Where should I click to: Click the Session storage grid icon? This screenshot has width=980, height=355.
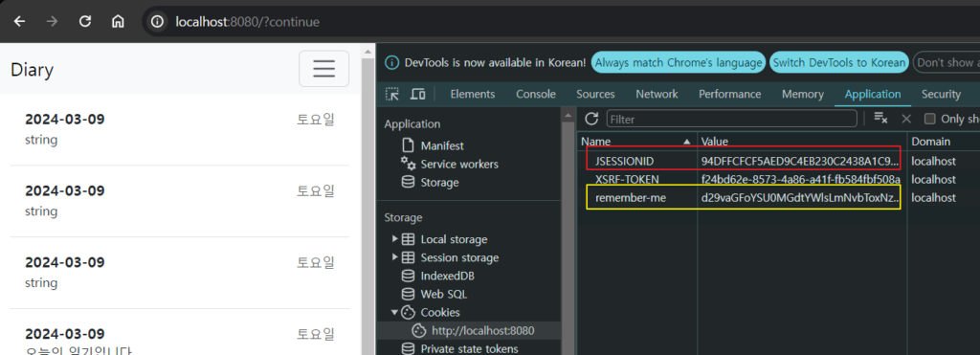click(x=408, y=257)
